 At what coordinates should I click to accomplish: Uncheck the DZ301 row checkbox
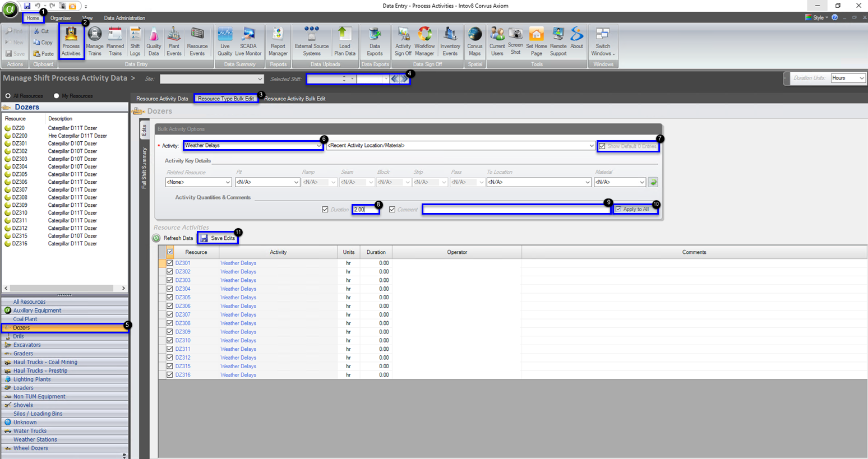[170, 263]
